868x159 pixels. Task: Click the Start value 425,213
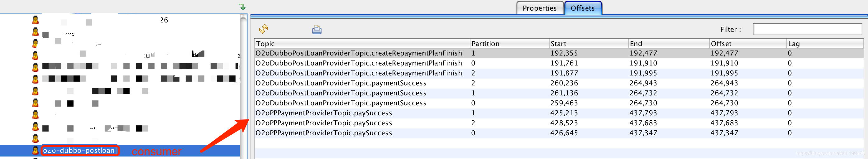point(564,113)
